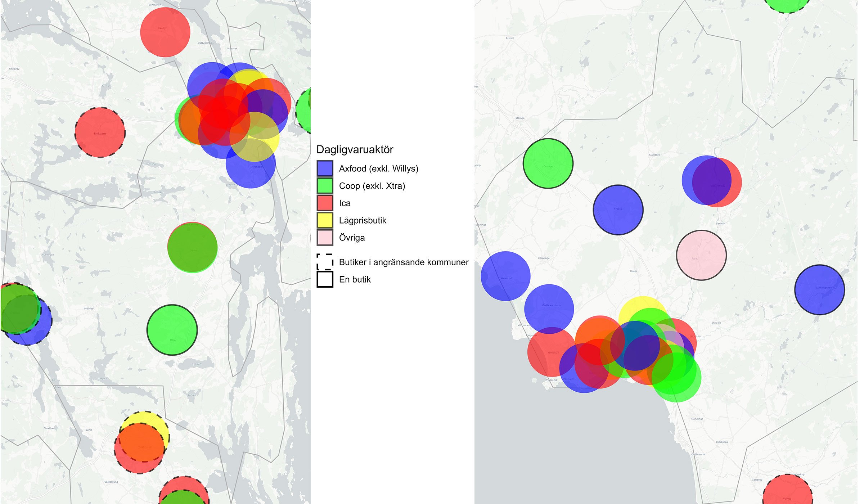The image size is (864, 504).
Task: Click the 'Dagligvaruaktör' legend title
Action: coord(355,149)
